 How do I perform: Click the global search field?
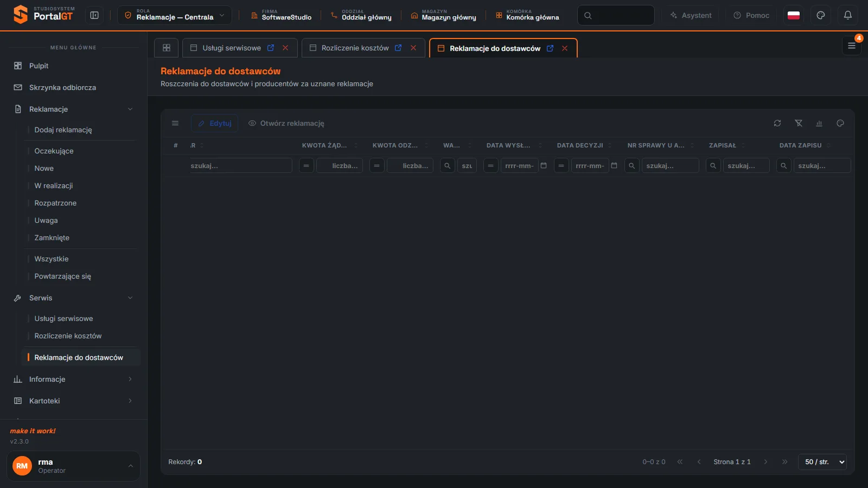616,15
